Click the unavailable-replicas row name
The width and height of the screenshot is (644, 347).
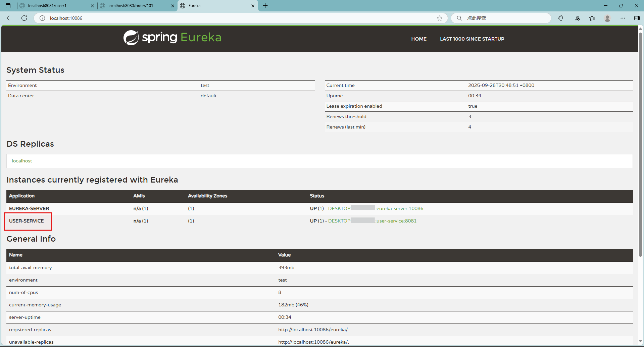coord(31,342)
